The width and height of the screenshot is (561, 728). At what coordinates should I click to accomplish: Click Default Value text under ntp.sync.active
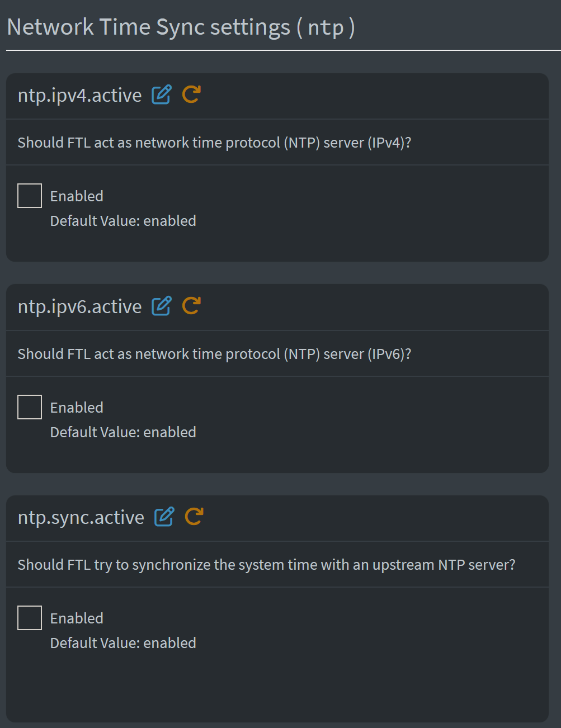pos(123,643)
